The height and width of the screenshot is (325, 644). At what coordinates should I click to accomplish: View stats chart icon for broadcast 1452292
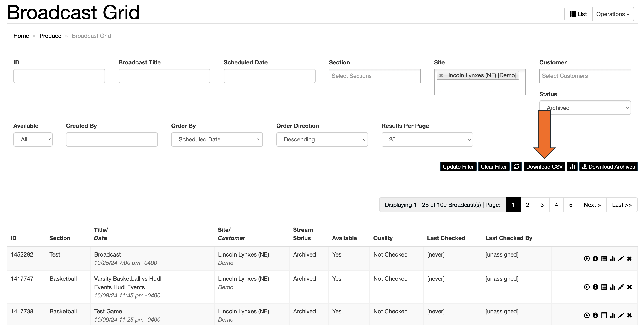(x=612, y=259)
